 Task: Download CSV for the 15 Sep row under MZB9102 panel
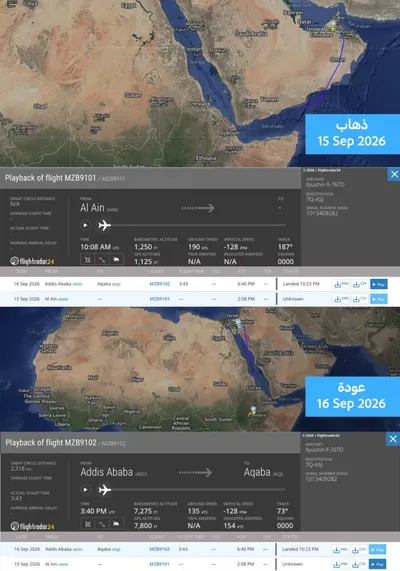[360, 564]
